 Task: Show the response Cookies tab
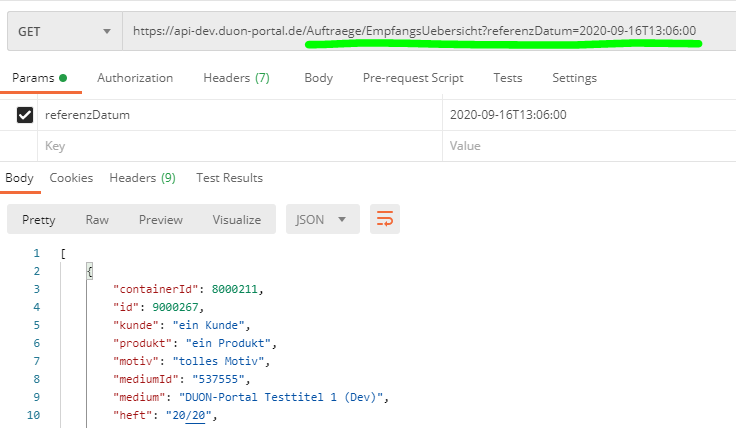click(x=71, y=178)
